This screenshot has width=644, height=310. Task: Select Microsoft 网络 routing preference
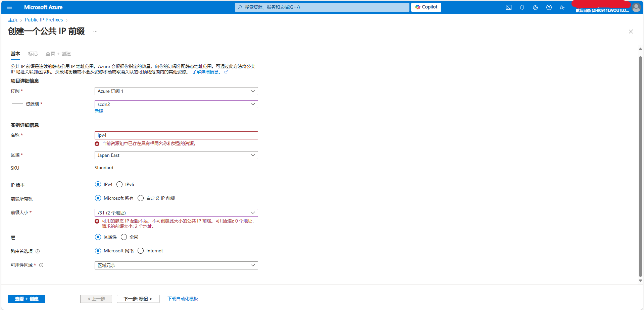(98, 251)
